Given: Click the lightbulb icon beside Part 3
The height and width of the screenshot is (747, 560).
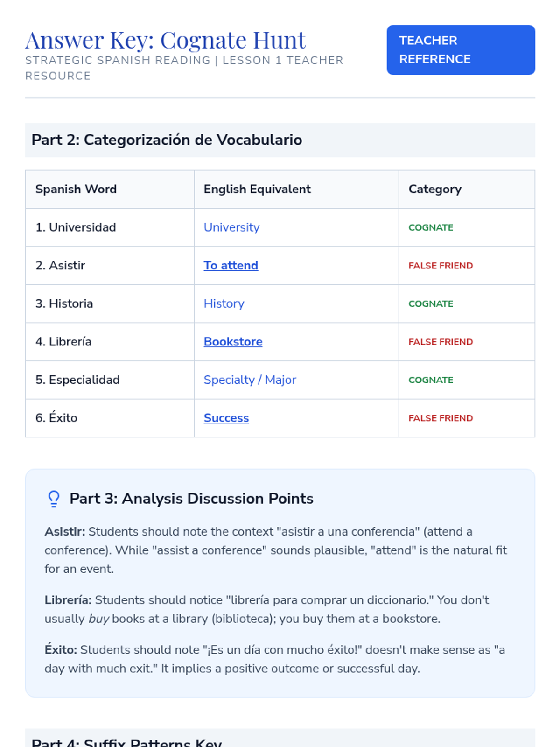Looking at the screenshot, I should pos(54,499).
